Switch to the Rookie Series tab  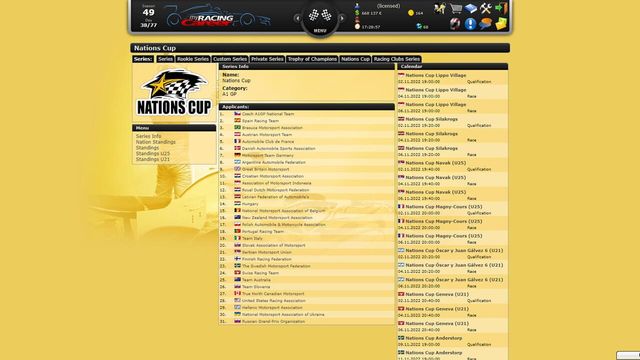(x=193, y=59)
